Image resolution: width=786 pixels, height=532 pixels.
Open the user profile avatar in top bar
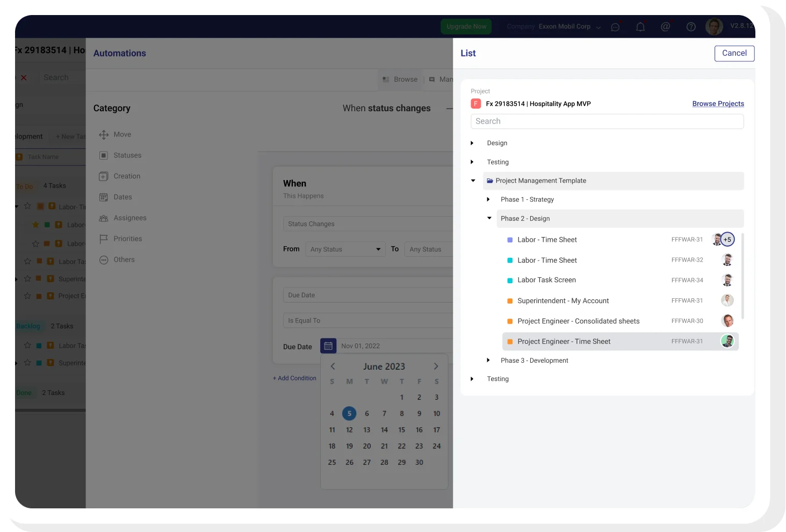point(714,26)
